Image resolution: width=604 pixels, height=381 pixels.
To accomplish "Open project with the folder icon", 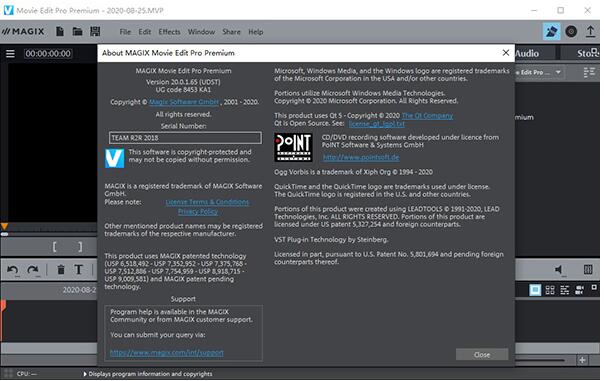I will point(77,31).
